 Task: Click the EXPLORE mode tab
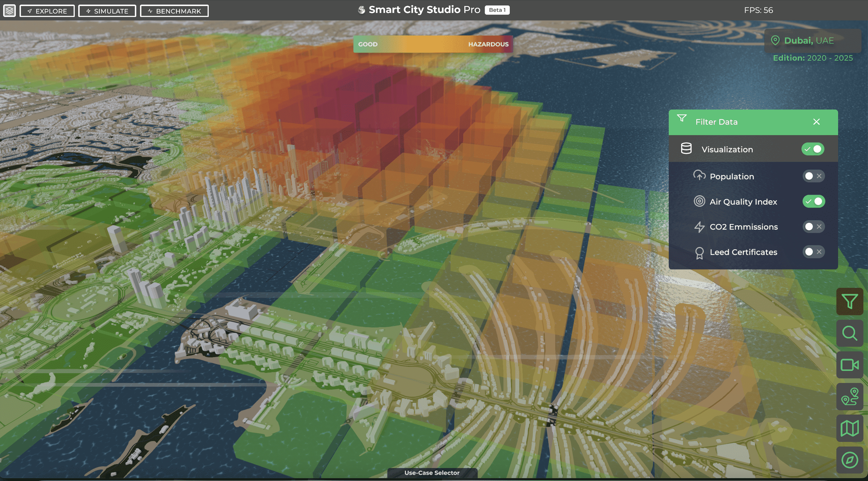[47, 10]
